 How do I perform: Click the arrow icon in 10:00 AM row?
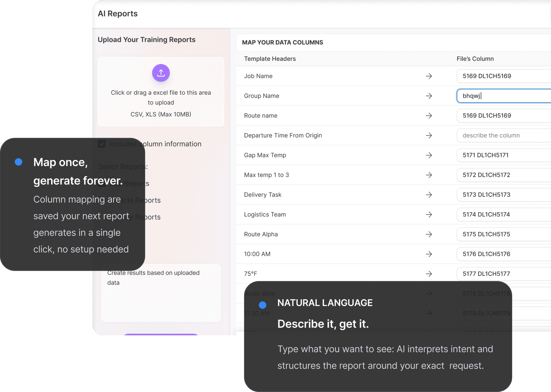click(429, 254)
